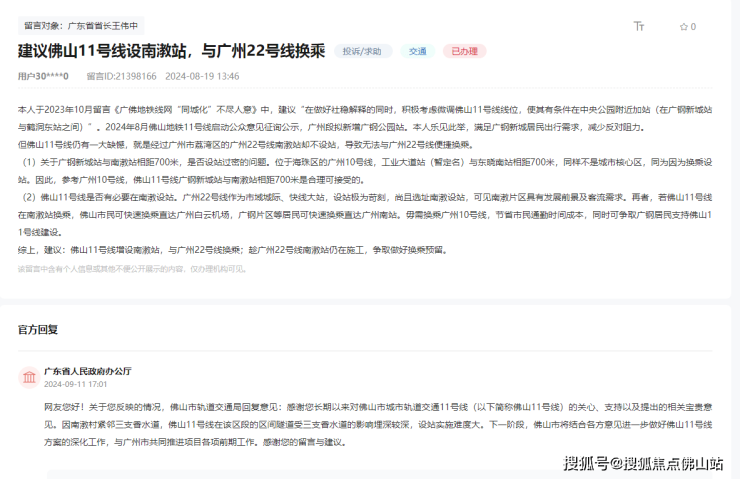740x479 pixels.
Task: Click the government building avatar icon
Action: tap(29, 377)
